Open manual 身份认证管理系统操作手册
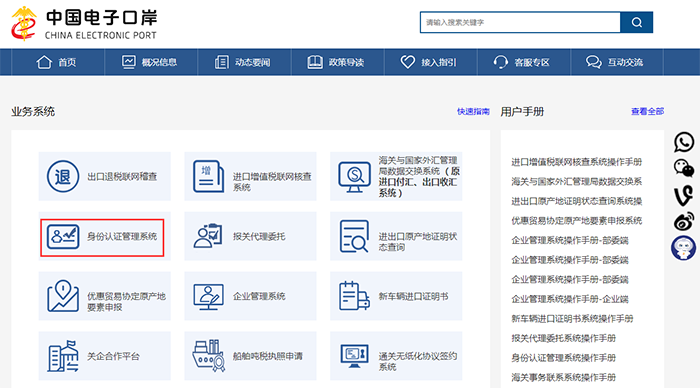The image size is (700, 388). pos(563,358)
